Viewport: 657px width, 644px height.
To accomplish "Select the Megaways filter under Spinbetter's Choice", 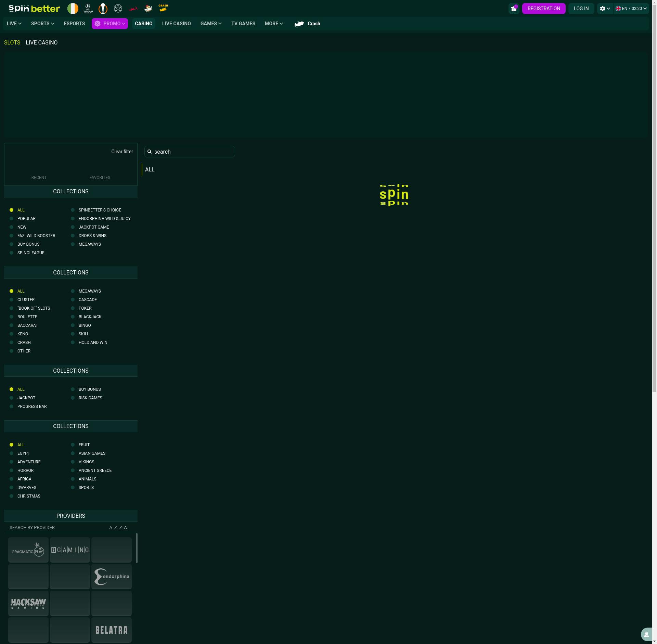I will pyautogui.click(x=90, y=244).
